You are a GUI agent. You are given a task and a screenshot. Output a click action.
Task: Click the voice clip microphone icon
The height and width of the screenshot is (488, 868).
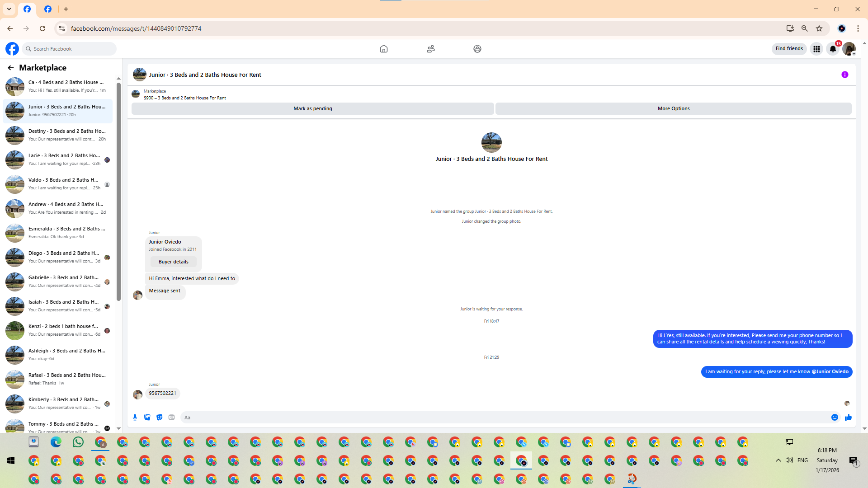coord(135,418)
